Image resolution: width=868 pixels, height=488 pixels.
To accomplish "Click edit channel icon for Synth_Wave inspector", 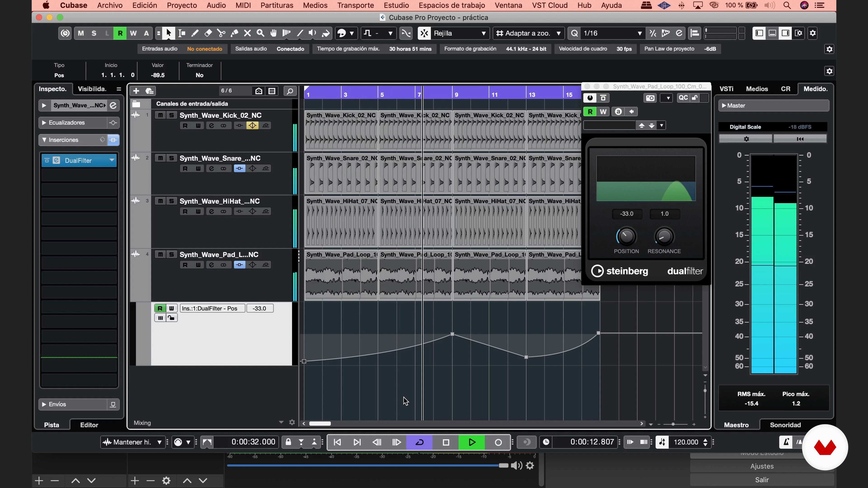I will (x=113, y=106).
